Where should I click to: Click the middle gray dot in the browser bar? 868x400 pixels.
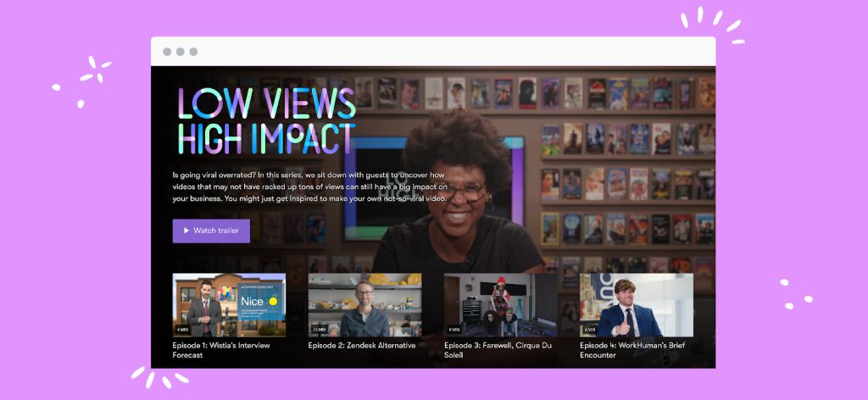click(x=181, y=52)
